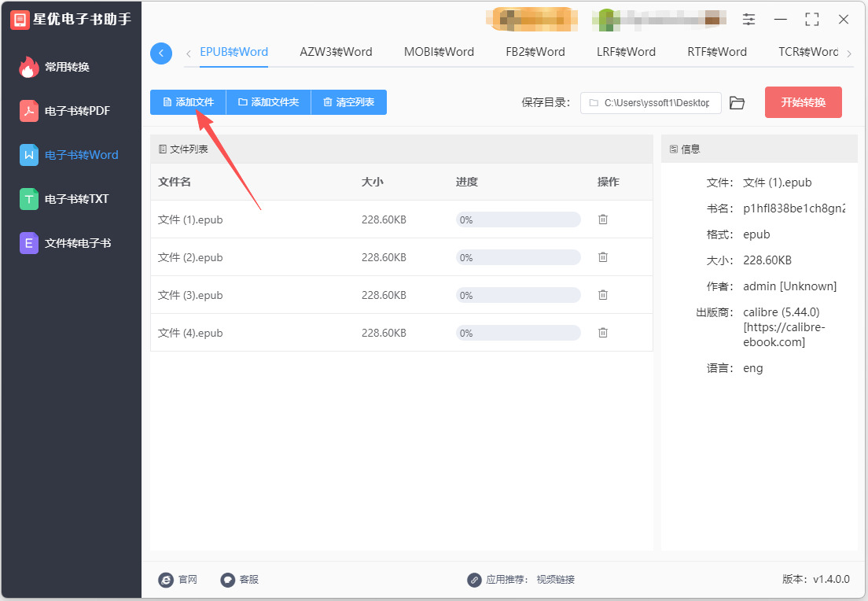Minimize the window with the dash icon
This screenshot has width=868, height=601.
(781, 20)
